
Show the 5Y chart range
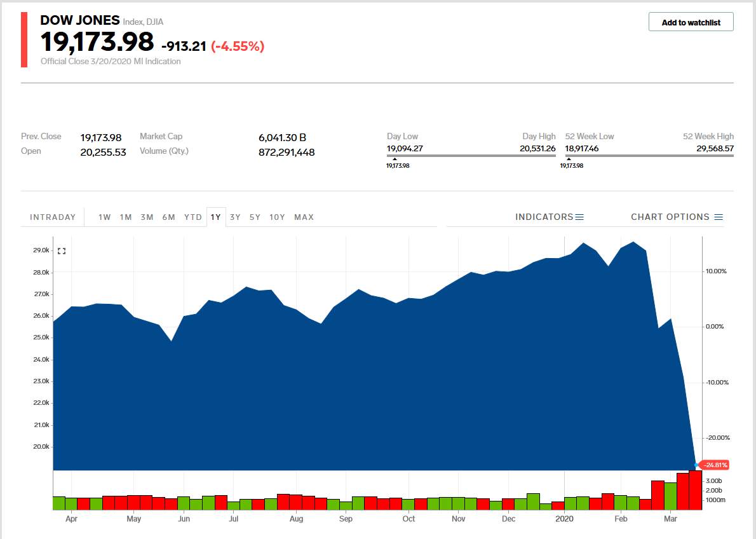pos(255,217)
